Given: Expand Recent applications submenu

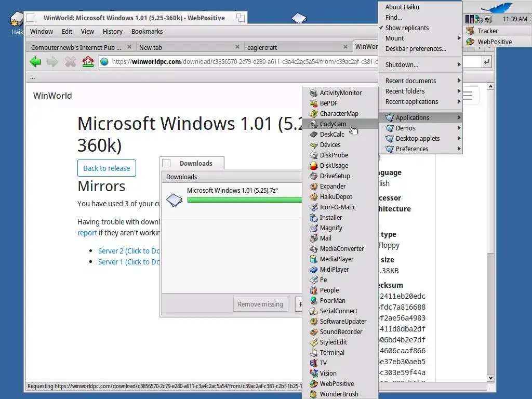Looking at the screenshot, I should (x=420, y=102).
